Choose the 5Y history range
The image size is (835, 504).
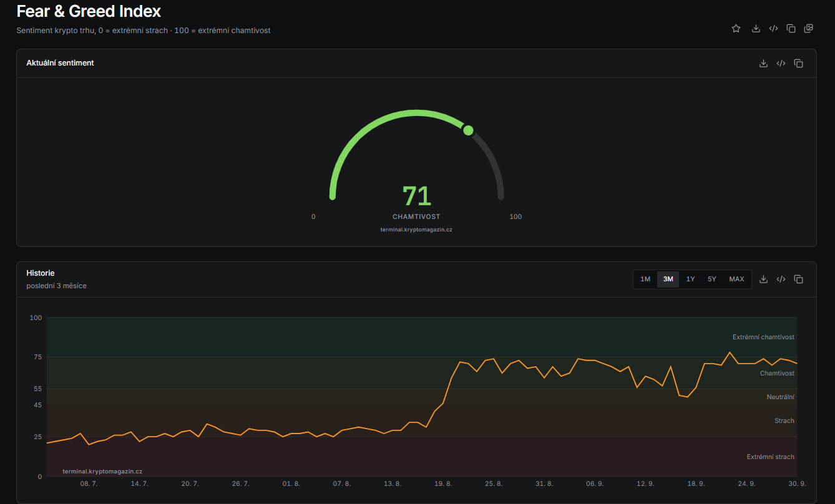pyautogui.click(x=712, y=279)
